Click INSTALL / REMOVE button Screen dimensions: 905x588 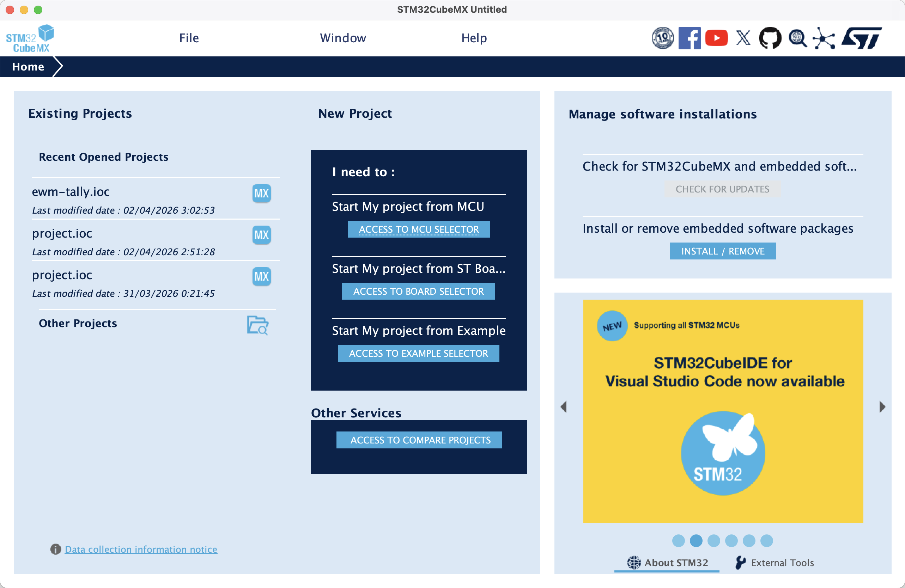point(722,251)
